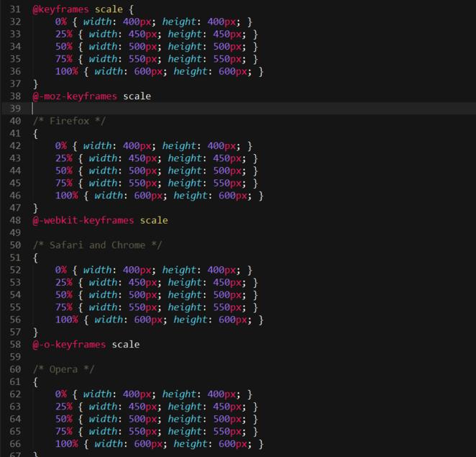Click the '25%' selector on line 53

(63, 283)
